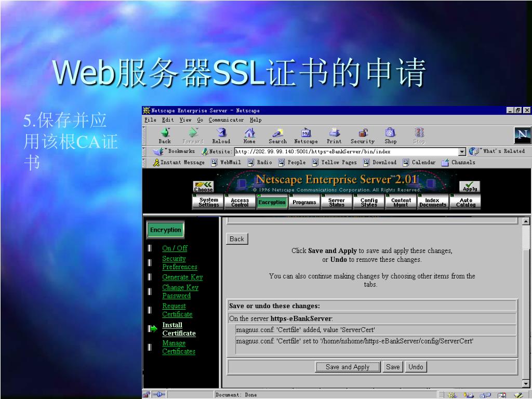Switch to Content Mgmt tab

click(401, 202)
